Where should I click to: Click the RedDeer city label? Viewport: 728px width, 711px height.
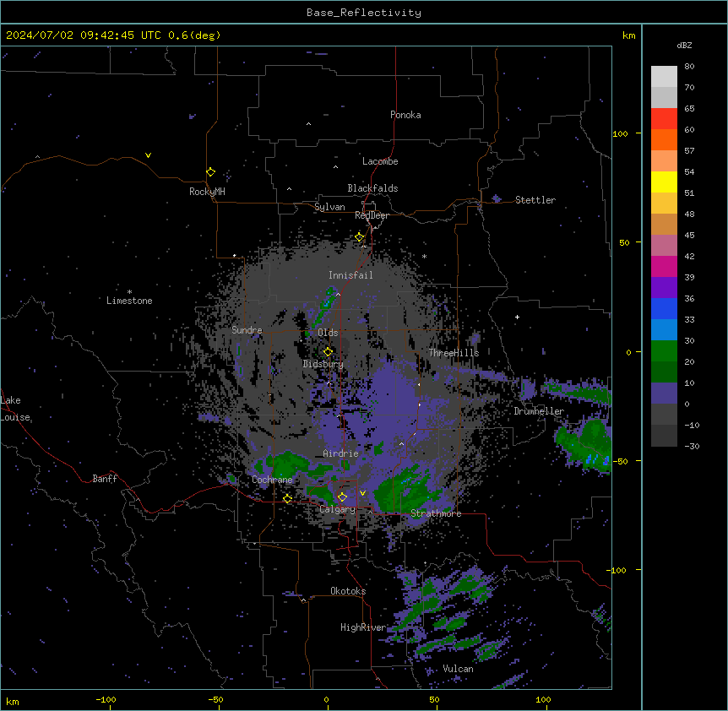click(x=372, y=215)
